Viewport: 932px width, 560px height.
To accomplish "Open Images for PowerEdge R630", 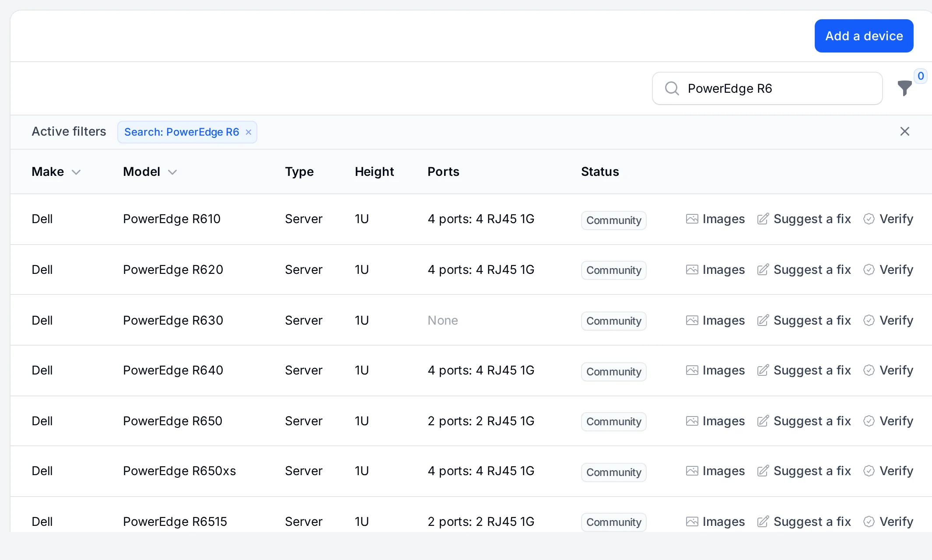I will (715, 320).
